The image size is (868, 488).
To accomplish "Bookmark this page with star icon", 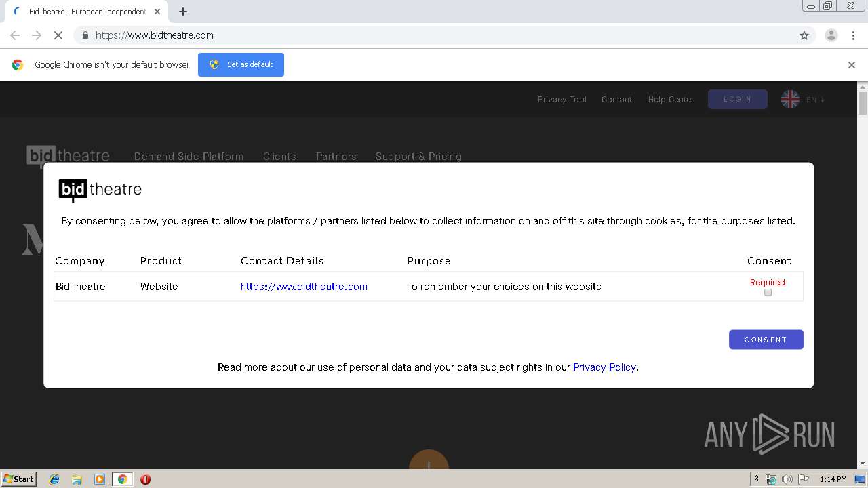I will tap(804, 35).
